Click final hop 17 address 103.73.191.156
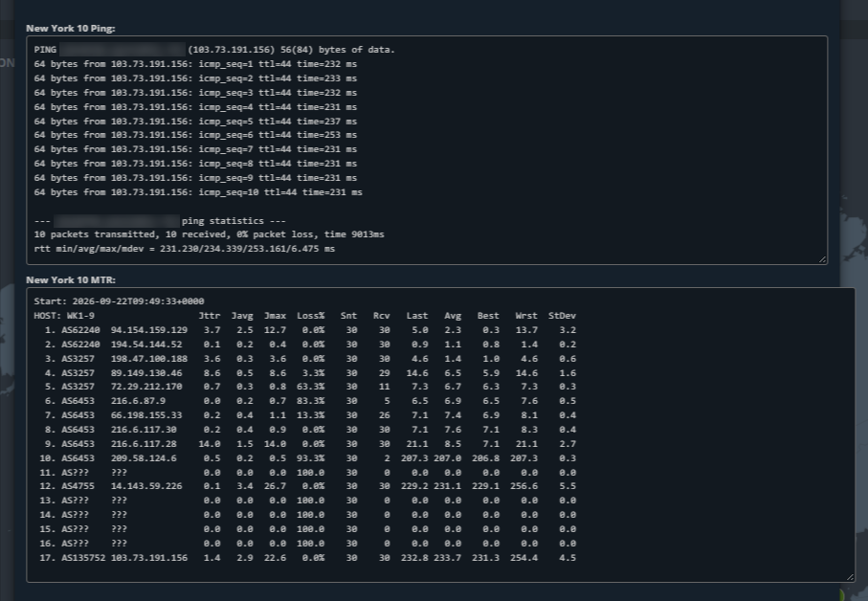The width and height of the screenshot is (868, 601). click(149, 558)
